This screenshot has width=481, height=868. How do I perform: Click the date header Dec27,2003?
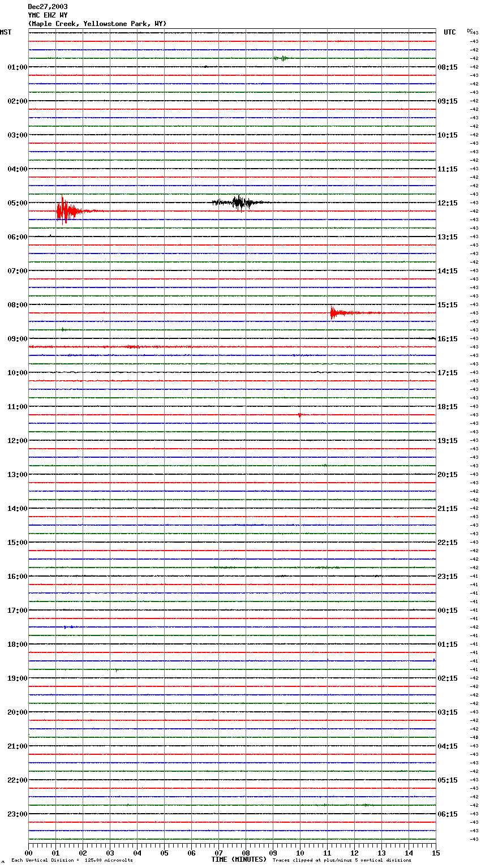click(48, 7)
